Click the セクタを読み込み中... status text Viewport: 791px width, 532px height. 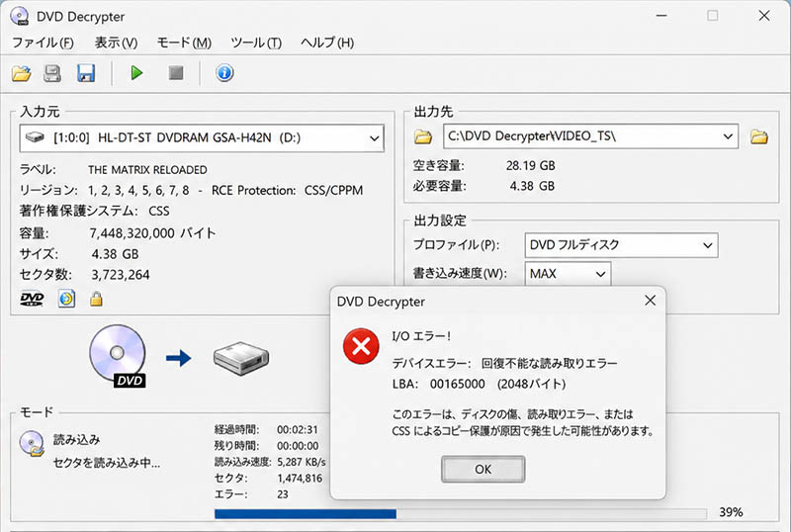pos(107,463)
